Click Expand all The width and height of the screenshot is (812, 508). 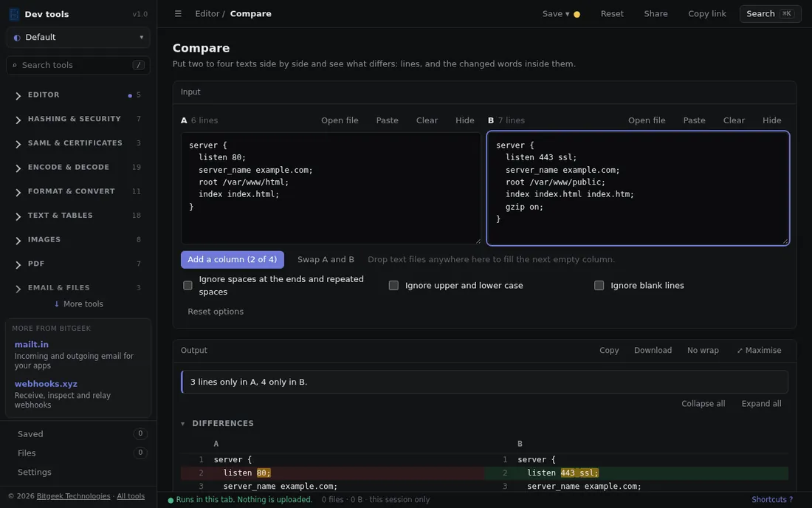(761, 404)
